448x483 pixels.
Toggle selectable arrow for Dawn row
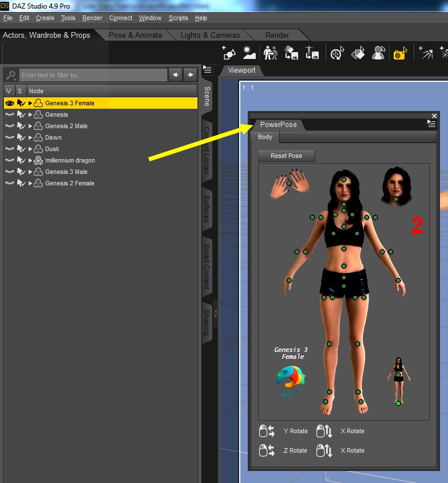pyautogui.click(x=21, y=137)
